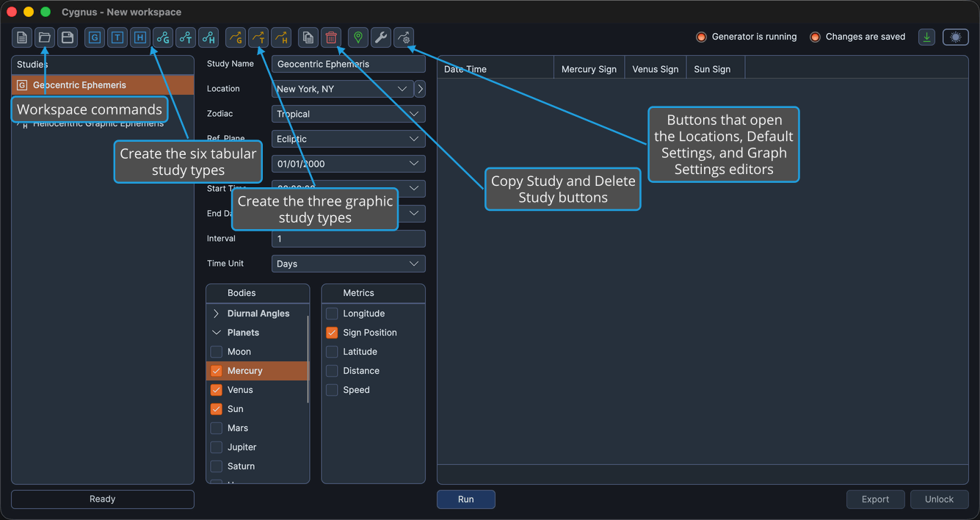Uncheck the Sun body checkbox
The height and width of the screenshot is (520, 980).
(217, 409)
